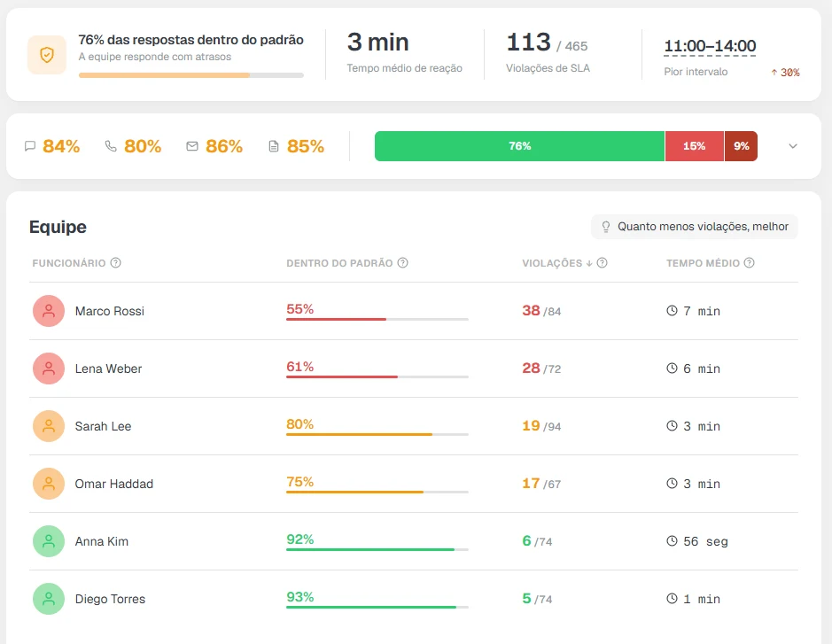Click the envelope icon beside 86%
832x644 pixels.
click(x=192, y=146)
